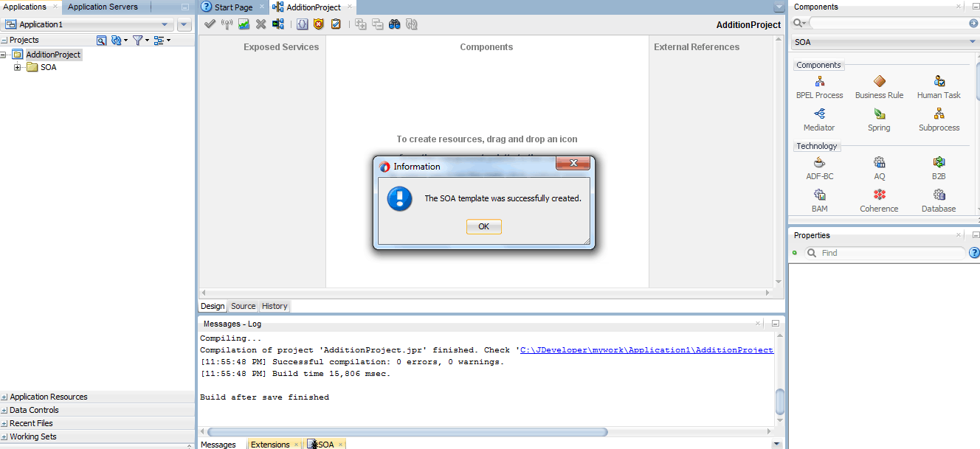Click the composite wiring toolbar icon
980x449 pixels.
point(277,24)
